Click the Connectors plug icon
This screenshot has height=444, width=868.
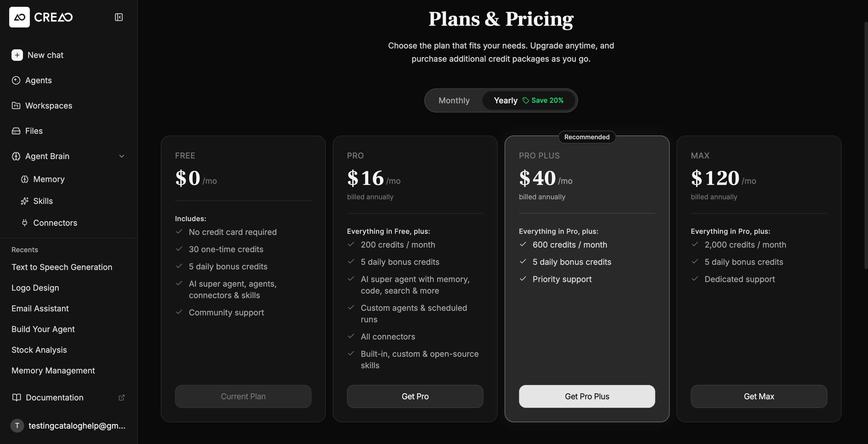tap(25, 223)
